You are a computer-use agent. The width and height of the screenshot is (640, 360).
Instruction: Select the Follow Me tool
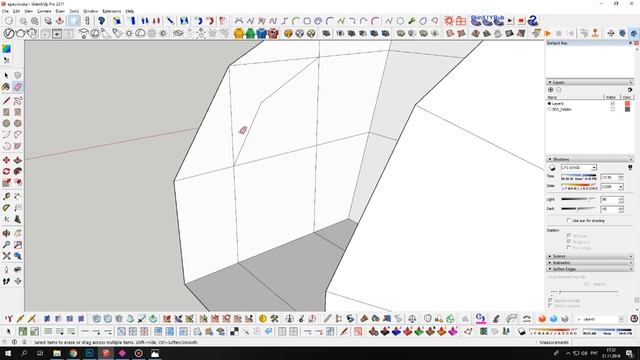pos(18,171)
